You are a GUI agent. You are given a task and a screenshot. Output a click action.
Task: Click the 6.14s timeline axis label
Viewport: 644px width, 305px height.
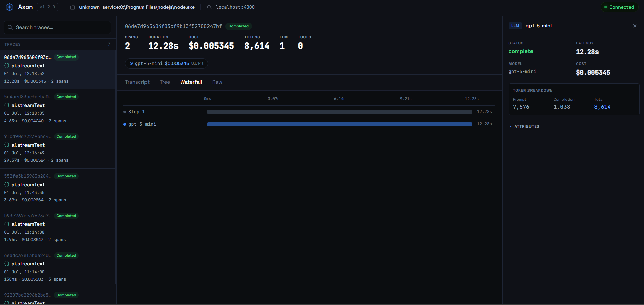click(x=340, y=99)
